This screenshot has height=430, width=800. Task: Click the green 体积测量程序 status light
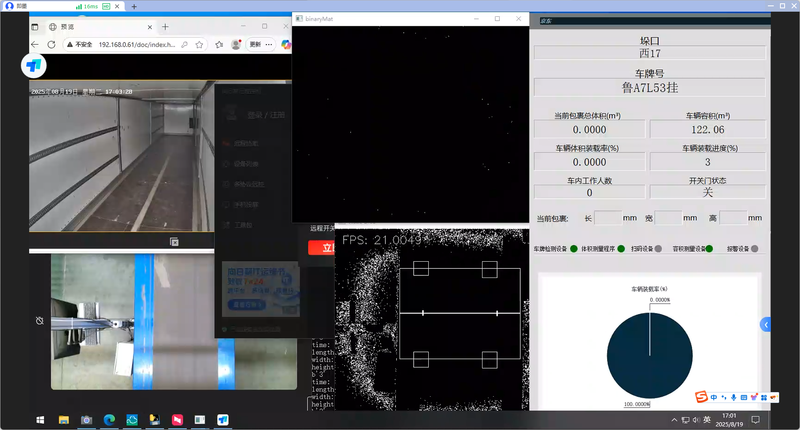(x=621, y=249)
